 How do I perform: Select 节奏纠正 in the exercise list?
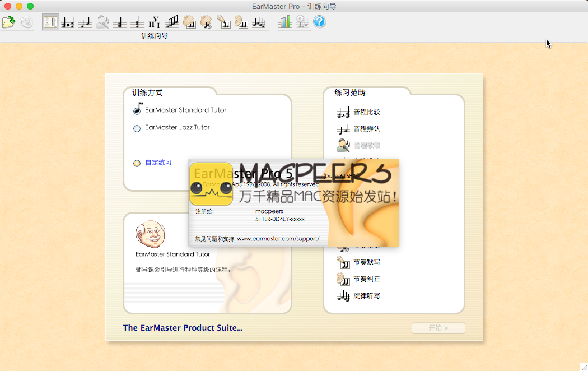[x=367, y=279]
